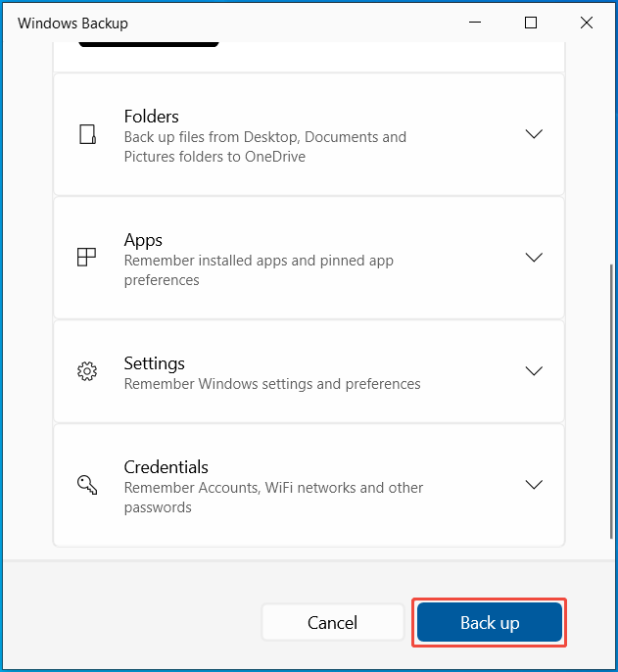Click the Settings gear icon
The height and width of the screenshot is (672, 618).
(87, 371)
